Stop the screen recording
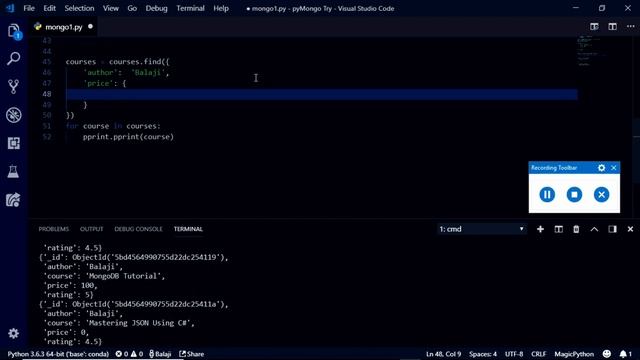The width and height of the screenshot is (640, 360). tap(574, 194)
